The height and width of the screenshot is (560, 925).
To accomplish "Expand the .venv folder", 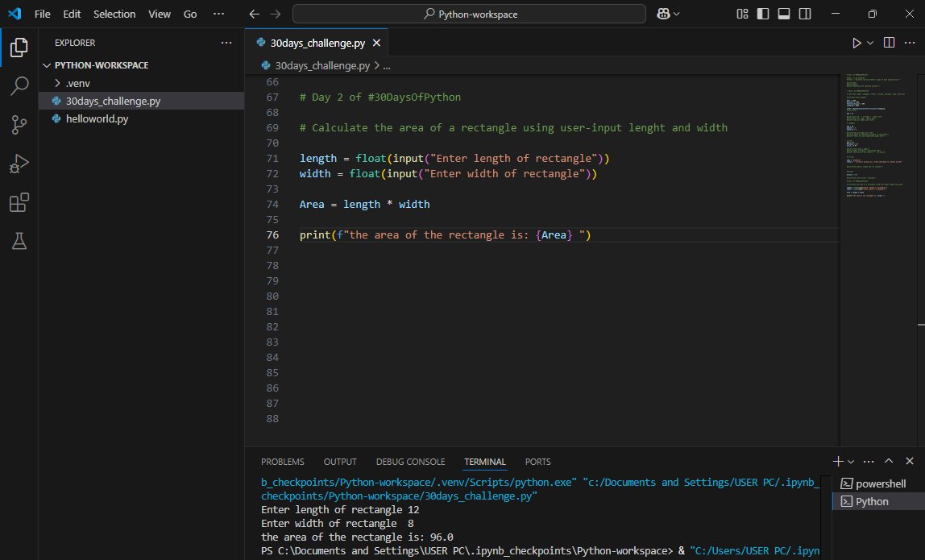I will click(77, 83).
